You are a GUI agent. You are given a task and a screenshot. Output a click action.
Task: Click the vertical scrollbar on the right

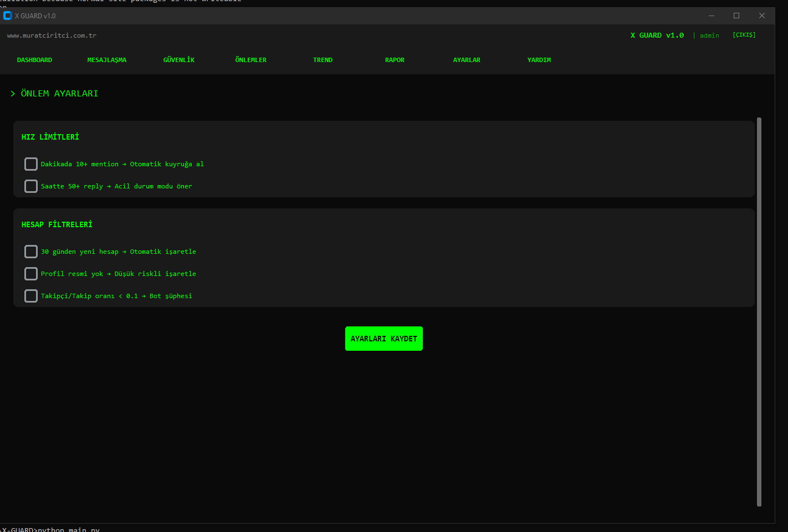(x=759, y=311)
